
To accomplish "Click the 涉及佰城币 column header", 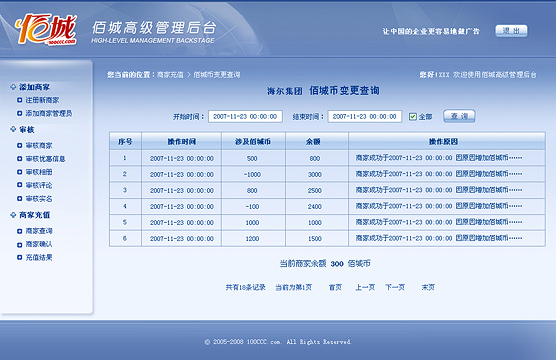I will [253, 142].
